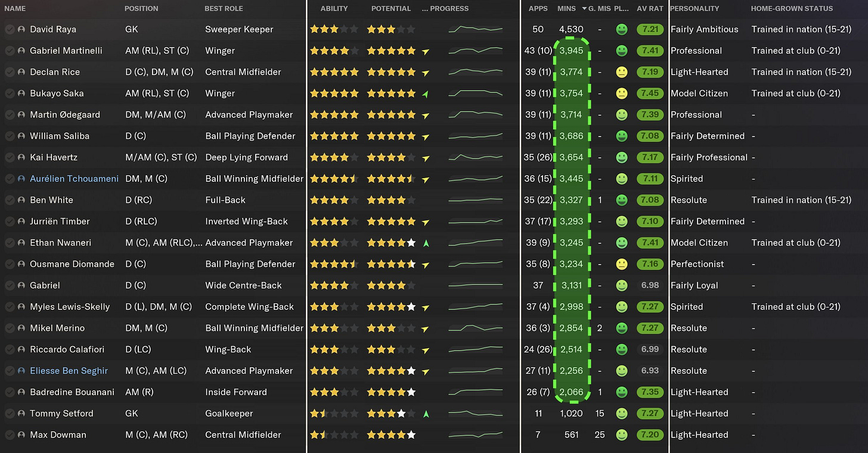
Task: Tick the selection circle for David Raya
Action: (x=10, y=29)
